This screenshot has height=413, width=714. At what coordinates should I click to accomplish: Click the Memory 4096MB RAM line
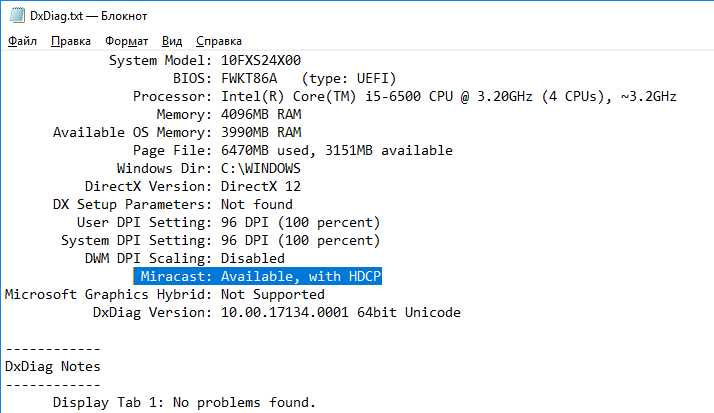tap(229, 114)
